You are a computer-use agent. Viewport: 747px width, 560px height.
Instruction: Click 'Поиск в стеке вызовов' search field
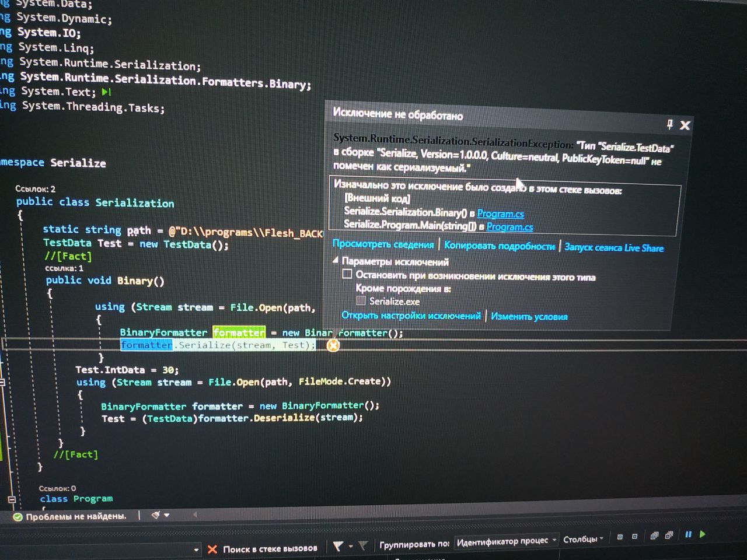click(270, 548)
